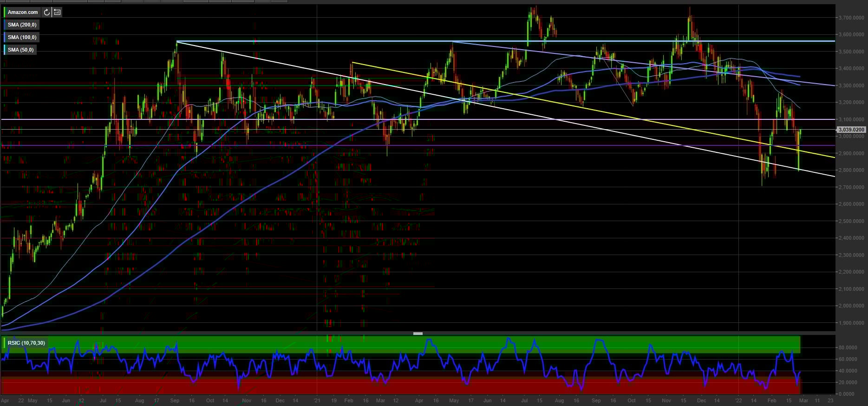Select the Amazon.com instrument label
Image resolution: width=868 pixels, height=406 pixels.
pyautogui.click(x=23, y=12)
